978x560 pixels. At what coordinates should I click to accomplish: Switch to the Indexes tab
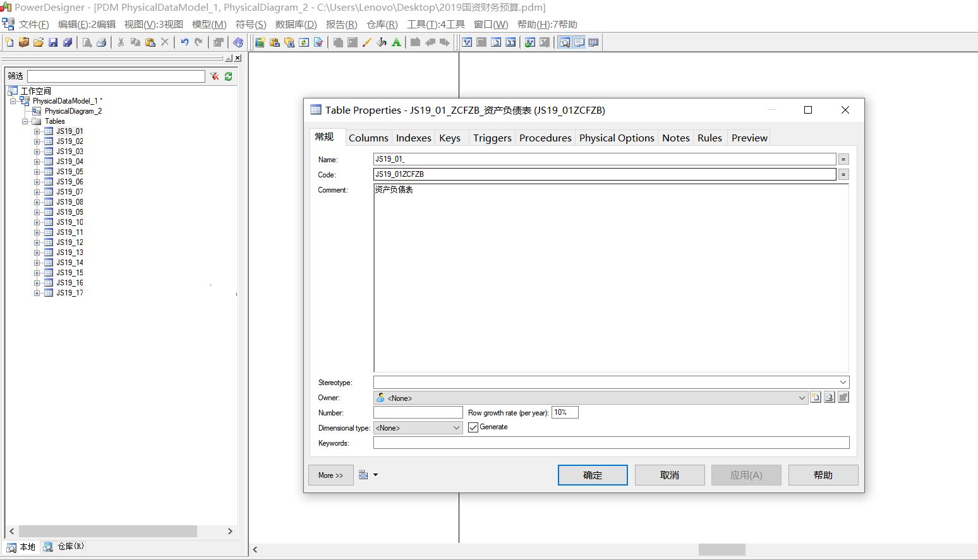click(x=414, y=138)
